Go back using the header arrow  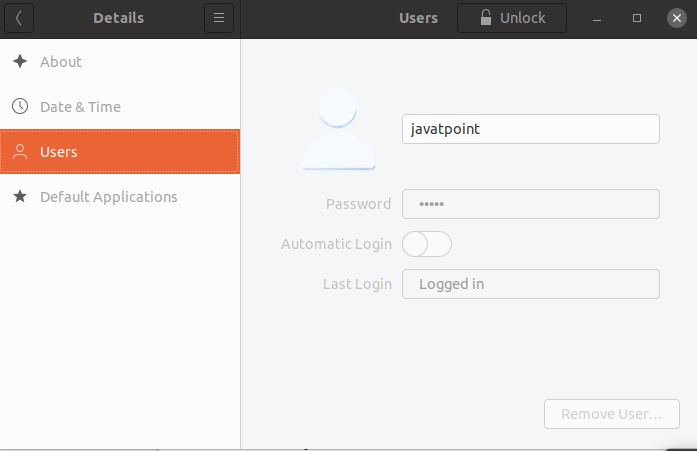click(x=19, y=18)
